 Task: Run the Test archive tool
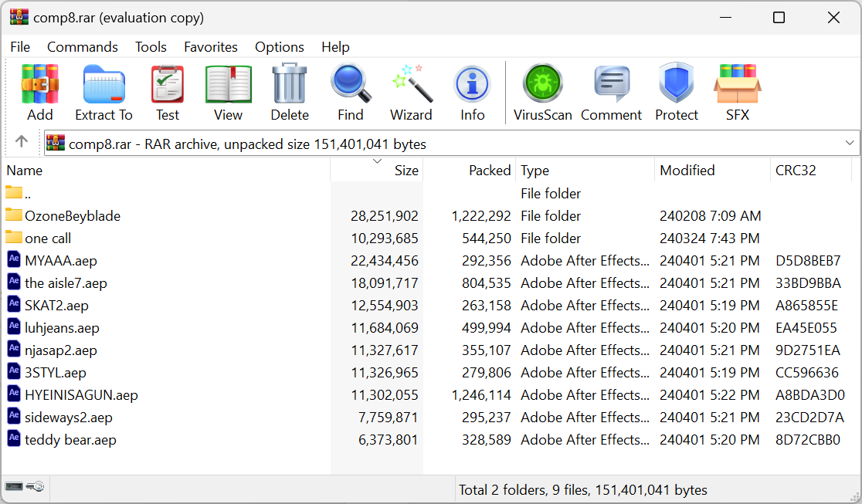pos(167,93)
